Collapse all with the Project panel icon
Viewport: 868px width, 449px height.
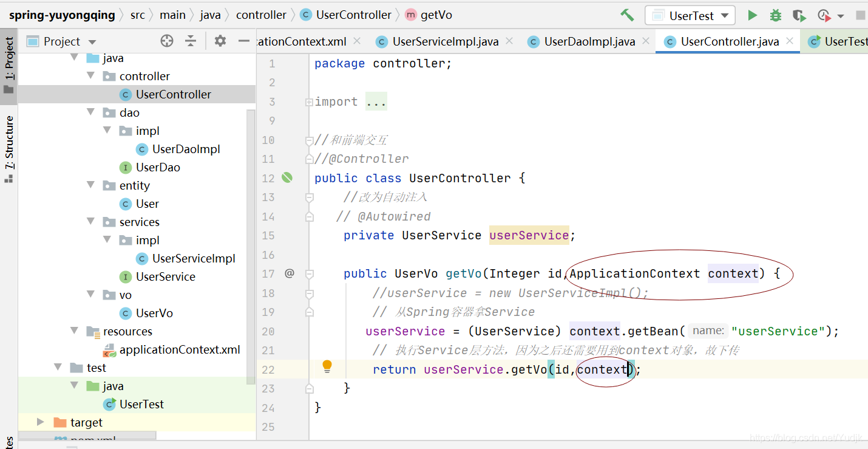[x=191, y=41]
